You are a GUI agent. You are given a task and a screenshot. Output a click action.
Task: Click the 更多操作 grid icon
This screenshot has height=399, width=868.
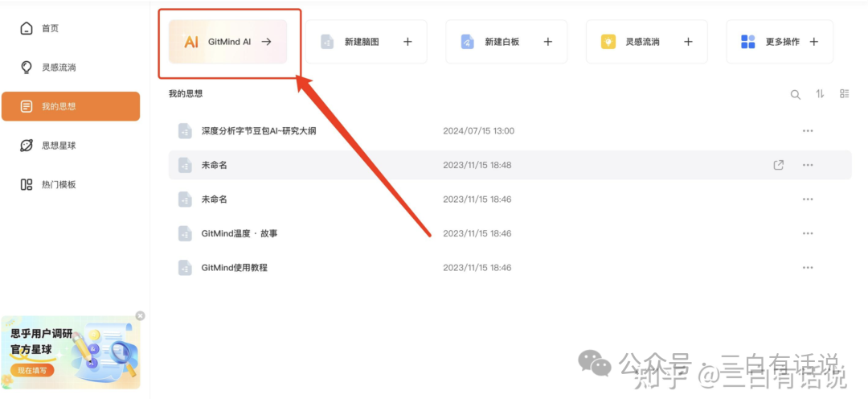(748, 42)
